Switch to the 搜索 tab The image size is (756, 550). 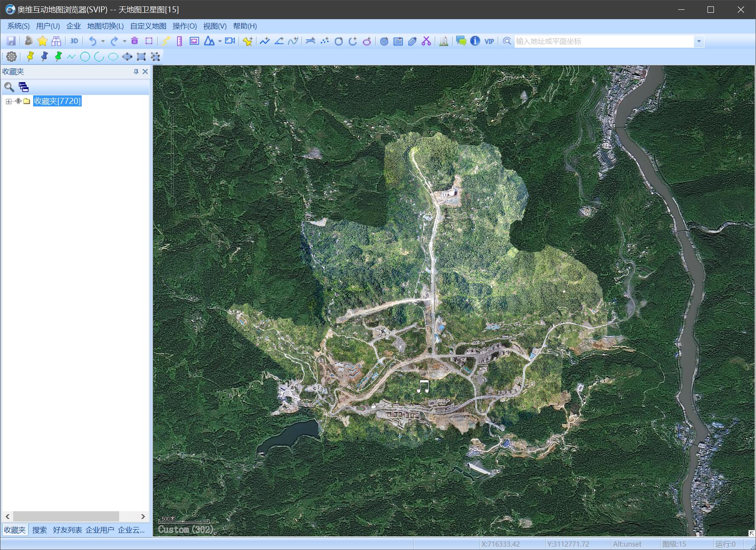point(40,530)
